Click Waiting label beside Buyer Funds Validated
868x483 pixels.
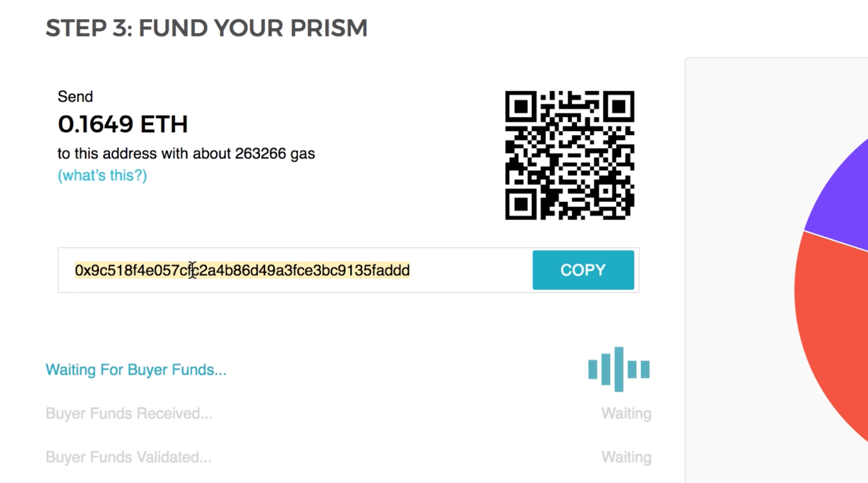(626, 457)
